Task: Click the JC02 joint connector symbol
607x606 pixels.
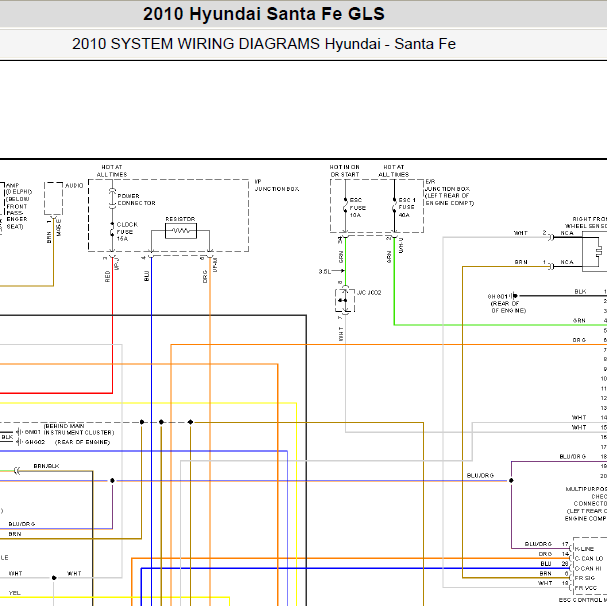Action: pyautogui.click(x=345, y=300)
